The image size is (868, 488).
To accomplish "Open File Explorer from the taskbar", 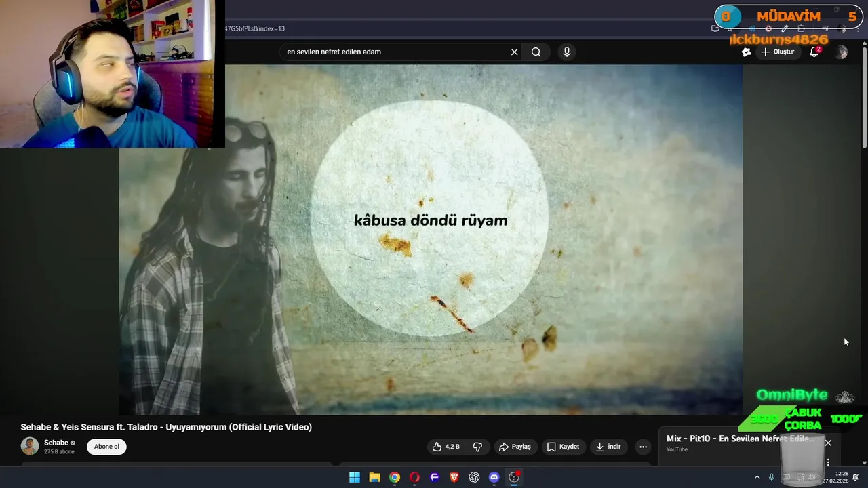I will click(x=374, y=477).
